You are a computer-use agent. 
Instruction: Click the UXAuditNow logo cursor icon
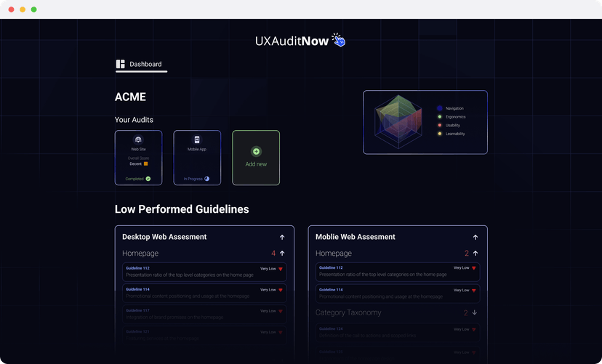(338, 40)
